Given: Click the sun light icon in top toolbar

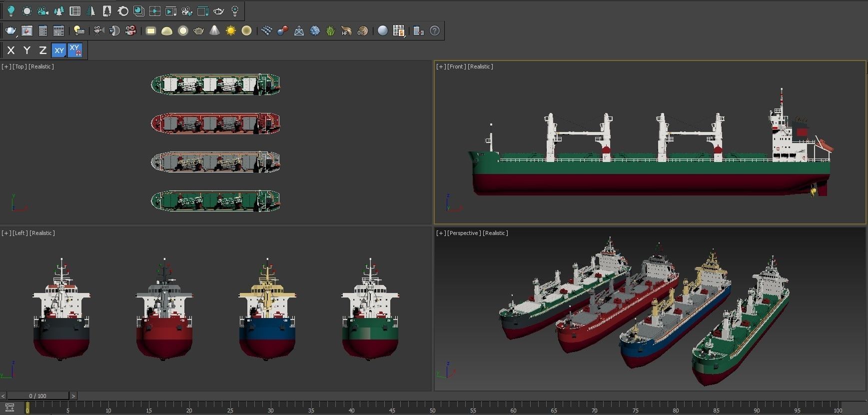Looking at the screenshot, I should coord(27,10).
